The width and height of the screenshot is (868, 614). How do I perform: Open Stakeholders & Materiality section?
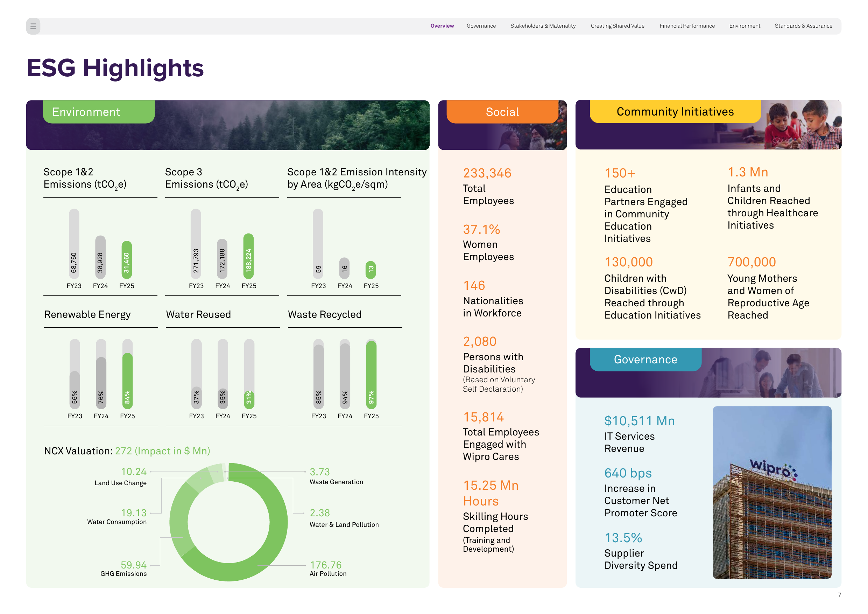coord(543,26)
